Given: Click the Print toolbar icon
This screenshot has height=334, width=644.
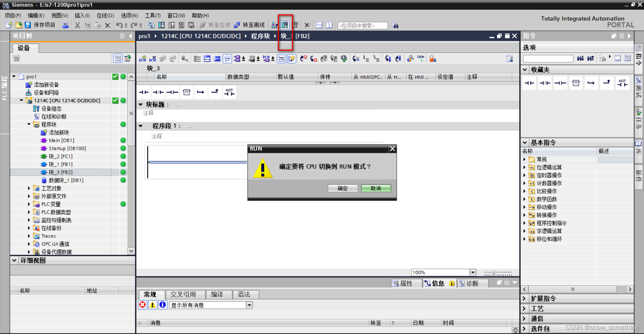Looking at the screenshot, I should pyautogui.click(x=65, y=25).
